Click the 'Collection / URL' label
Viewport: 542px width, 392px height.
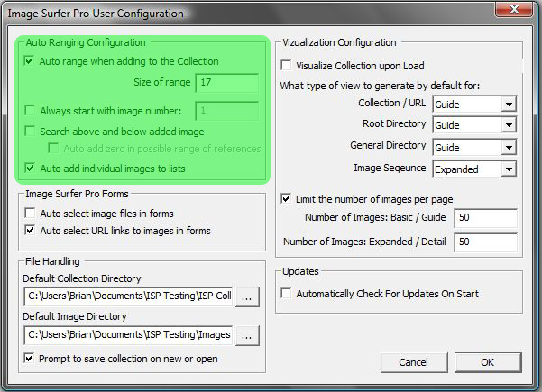click(392, 103)
